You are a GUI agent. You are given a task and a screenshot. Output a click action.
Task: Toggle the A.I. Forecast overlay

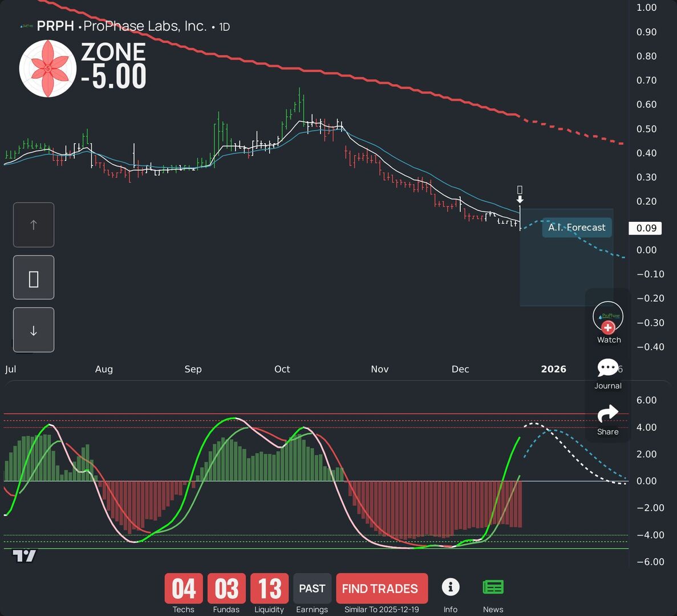point(576,227)
